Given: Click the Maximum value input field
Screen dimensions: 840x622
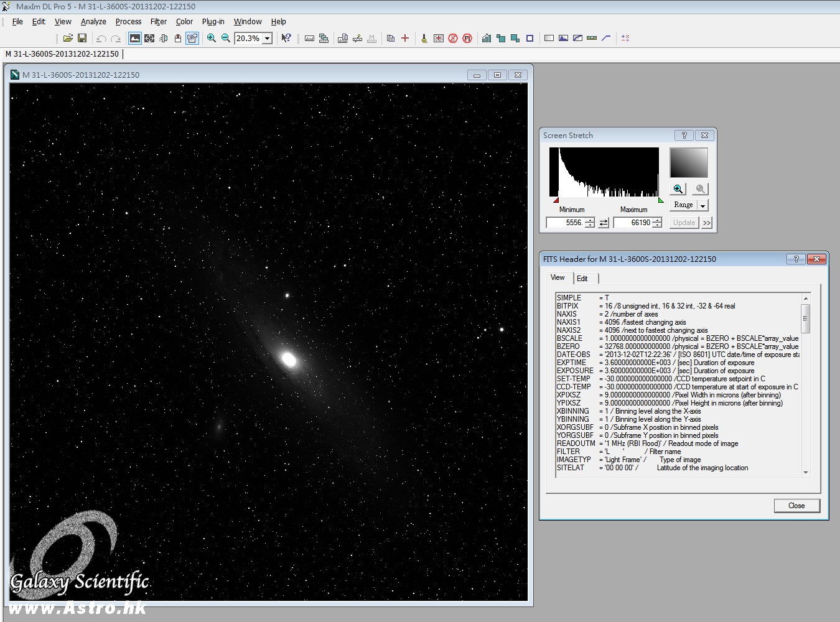Looking at the screenshot, I should click(633, 223).
